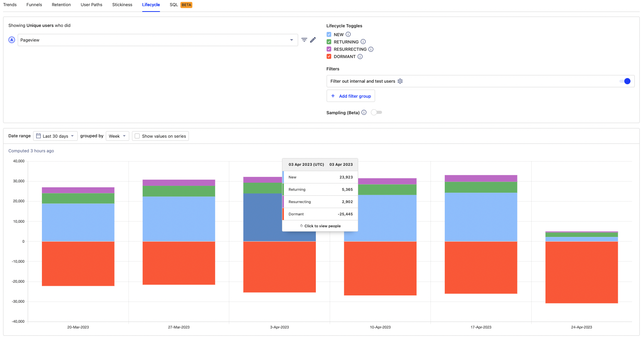
Task: Expand the Week grouping dropdown
Action: 117,136
